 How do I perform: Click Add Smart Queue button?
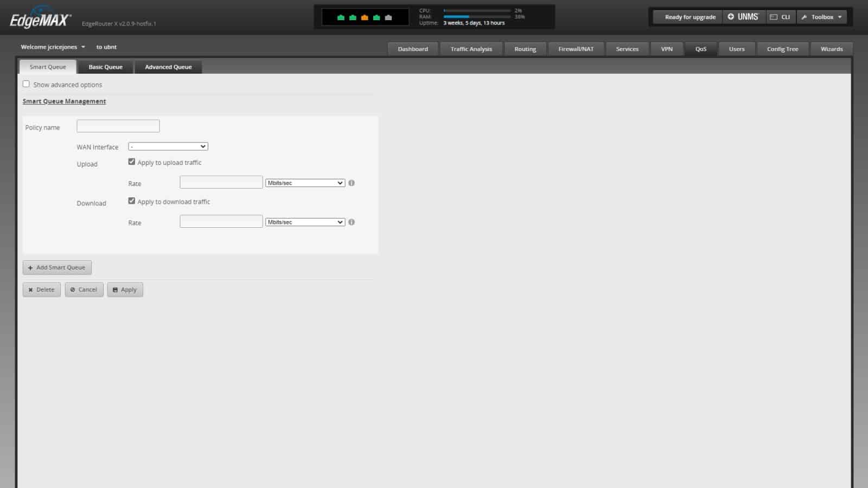tap(57, 267)
